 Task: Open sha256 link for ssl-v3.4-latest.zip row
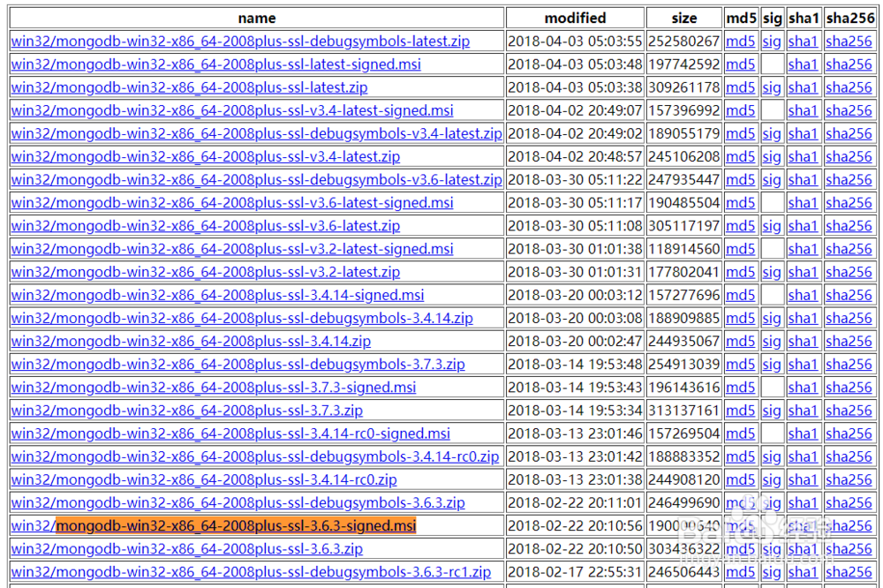pyautogui.click(x=849, y=156)
